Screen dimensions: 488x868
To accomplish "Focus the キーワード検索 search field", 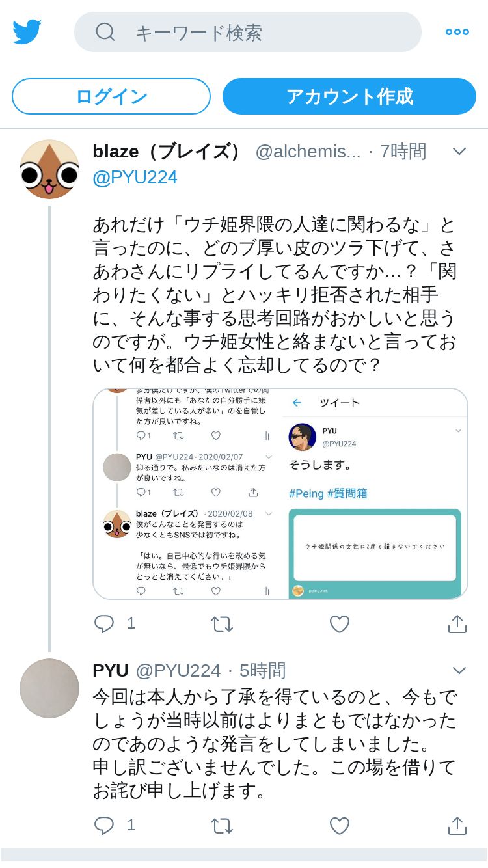I will pyautogui.click(x=248, y=32).
